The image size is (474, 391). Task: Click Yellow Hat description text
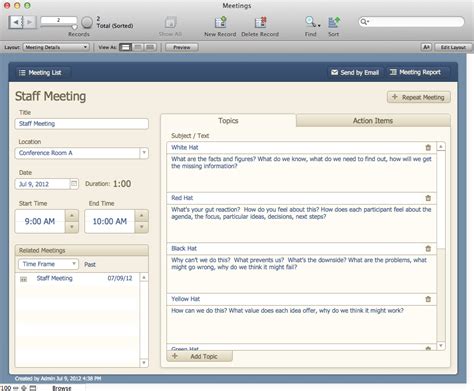287,311
